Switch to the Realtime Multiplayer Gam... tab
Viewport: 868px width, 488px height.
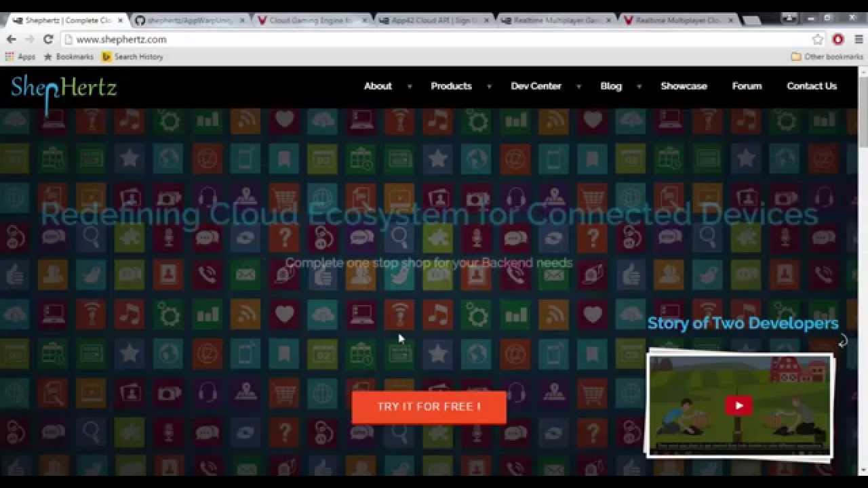(555, 20)
